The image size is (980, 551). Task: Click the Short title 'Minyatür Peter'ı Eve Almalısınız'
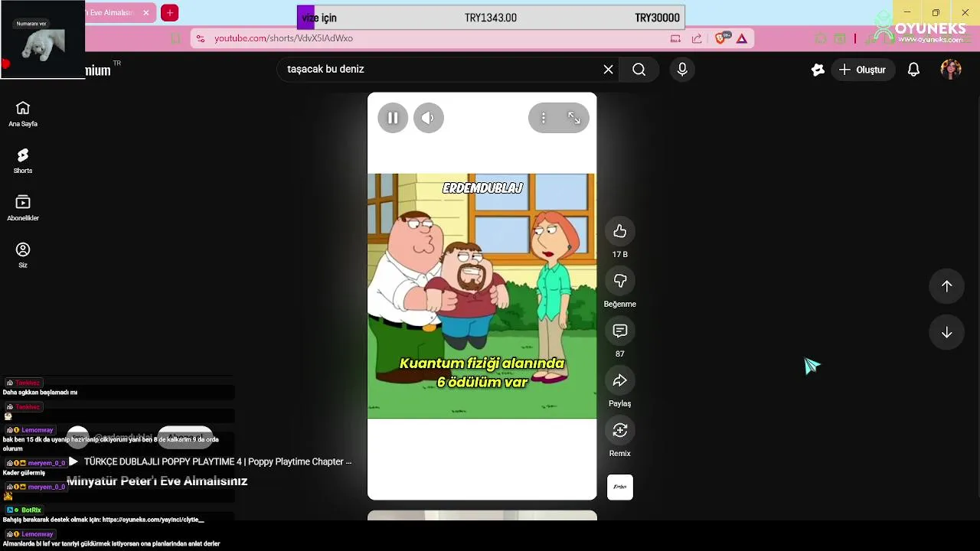point(157,481)
